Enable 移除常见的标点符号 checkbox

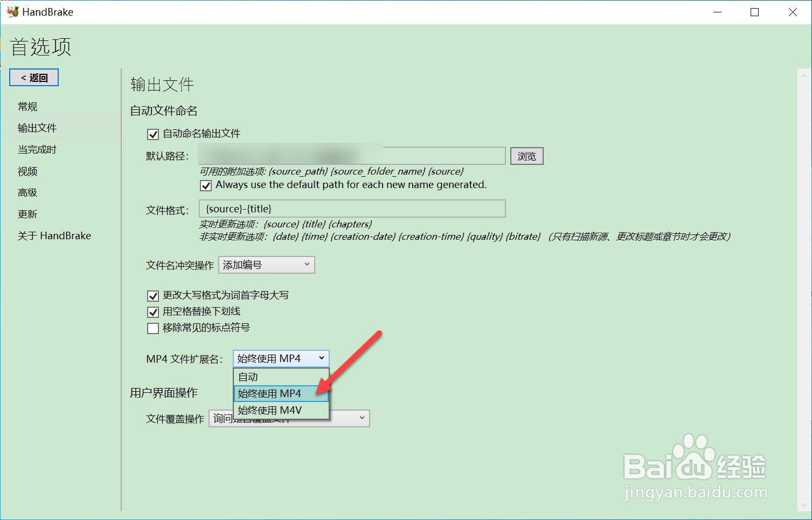point(153,328)
